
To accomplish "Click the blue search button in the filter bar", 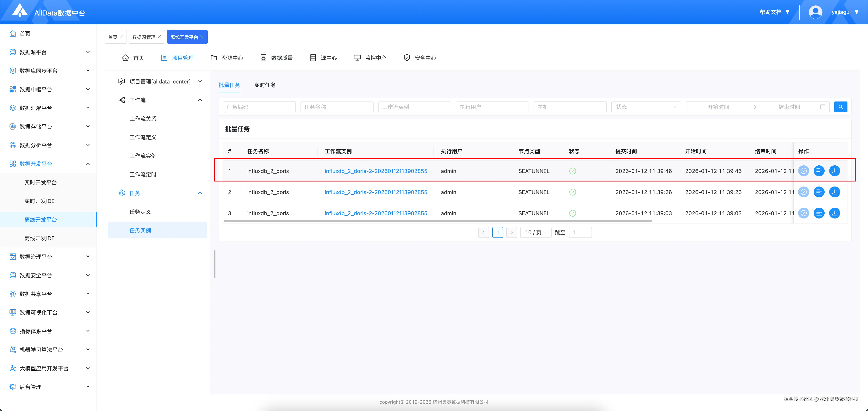I will tap(840, 107).
